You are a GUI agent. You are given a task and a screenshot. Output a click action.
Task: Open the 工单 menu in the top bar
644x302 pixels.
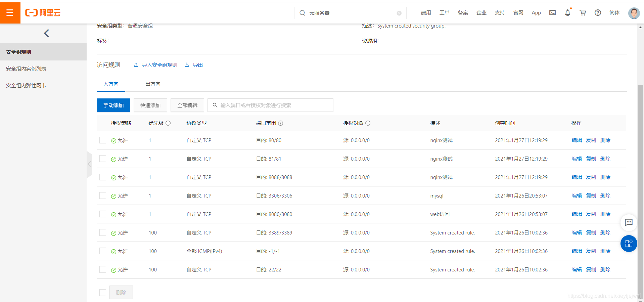[x=444, y=13]
